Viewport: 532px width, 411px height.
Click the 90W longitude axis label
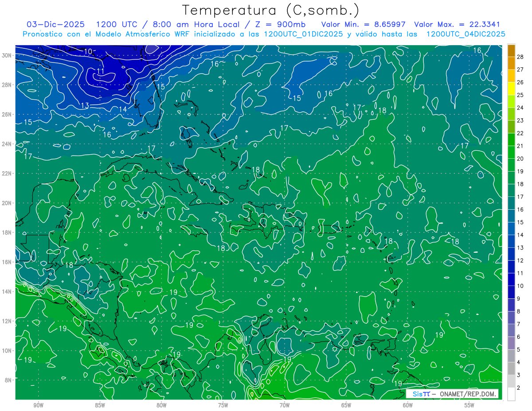click(39, 405)
